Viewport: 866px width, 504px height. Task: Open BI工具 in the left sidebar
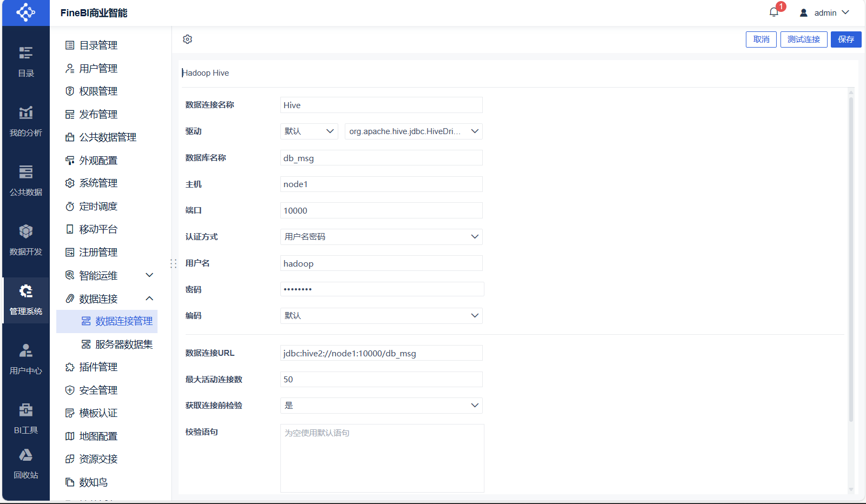coord(26,419)
